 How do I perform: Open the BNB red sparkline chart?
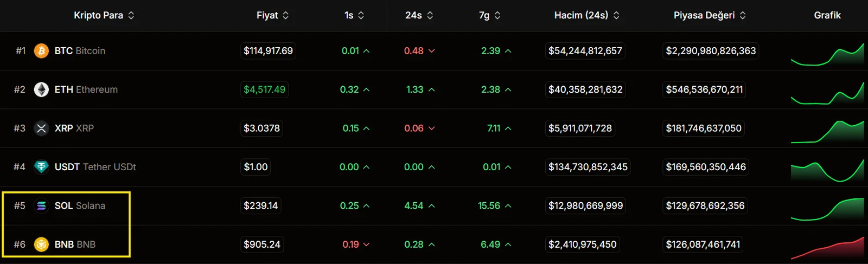point(827,248)
